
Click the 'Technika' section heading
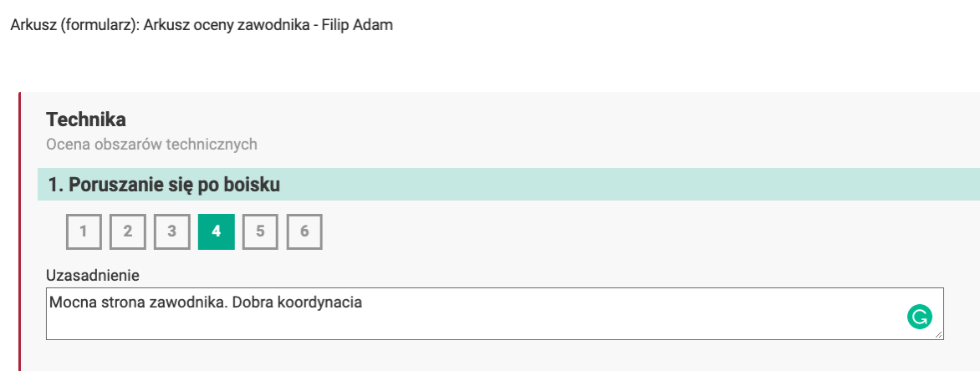pos(86,119)
